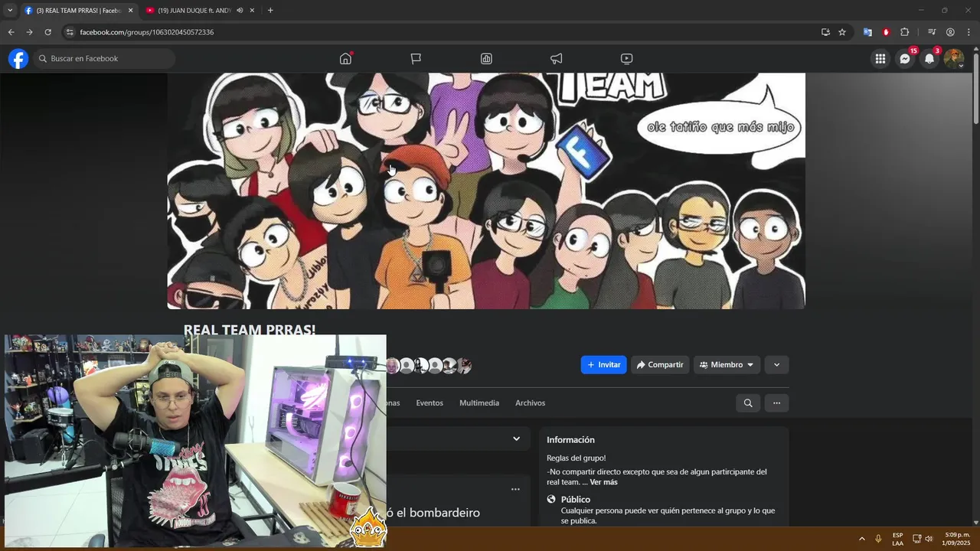Open the Google Translate extension icon
The height and width of the screenshot is (551, 980).
pos(867,32)
